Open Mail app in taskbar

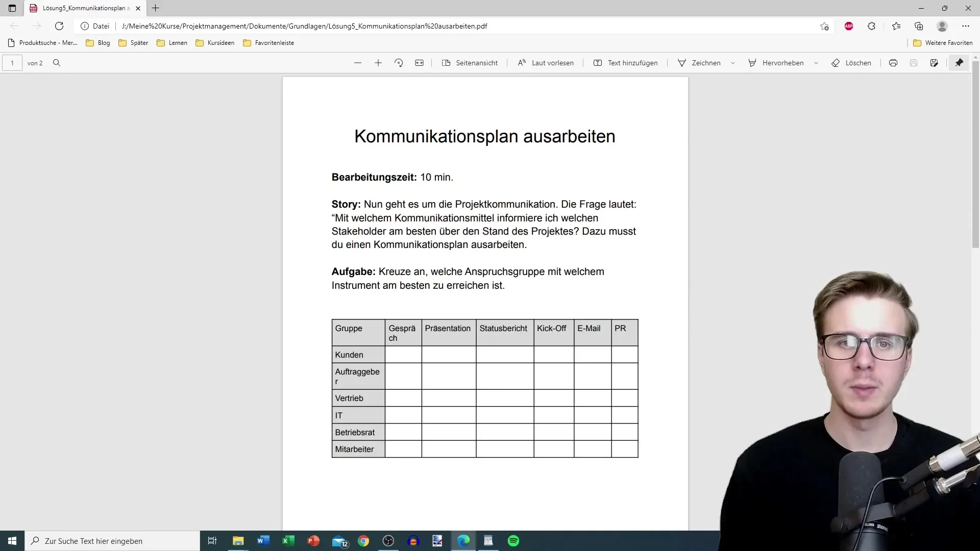(339, 541)
